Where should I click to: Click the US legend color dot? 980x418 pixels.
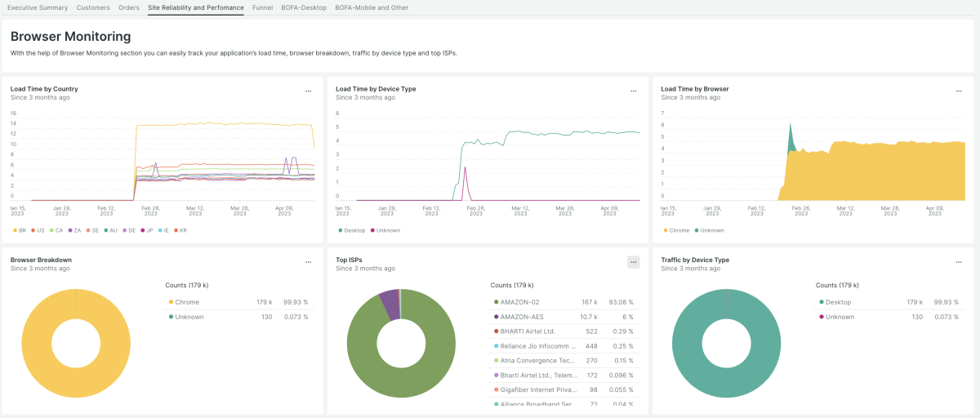click(33, 230)
